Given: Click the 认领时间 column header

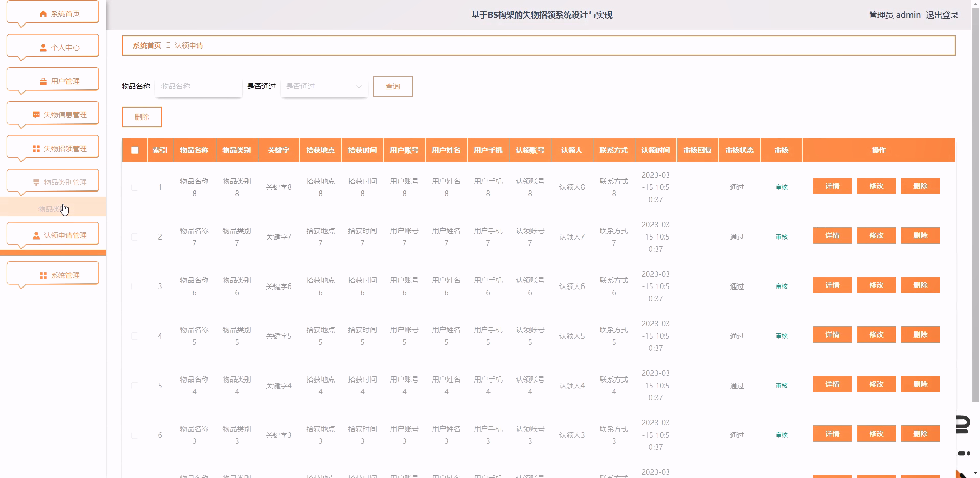Looking at the screenshot, I should pos(656,150).
